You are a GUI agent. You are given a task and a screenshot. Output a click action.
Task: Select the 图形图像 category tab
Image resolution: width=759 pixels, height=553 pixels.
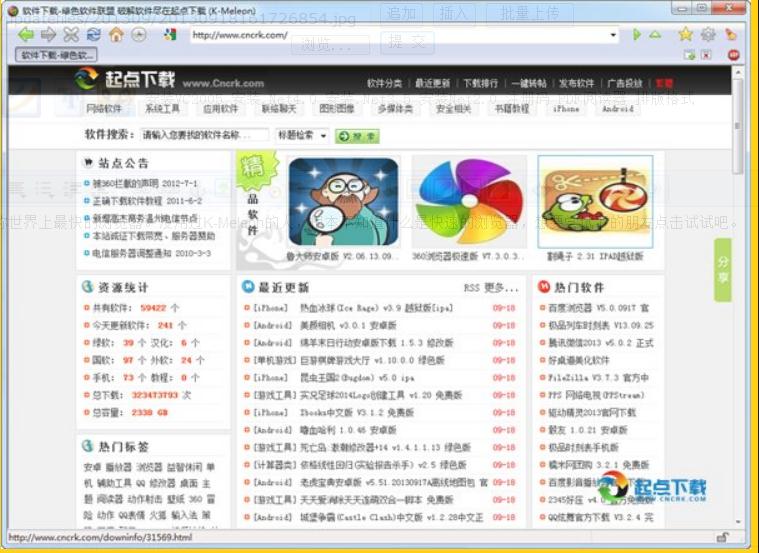coord(337,108)
